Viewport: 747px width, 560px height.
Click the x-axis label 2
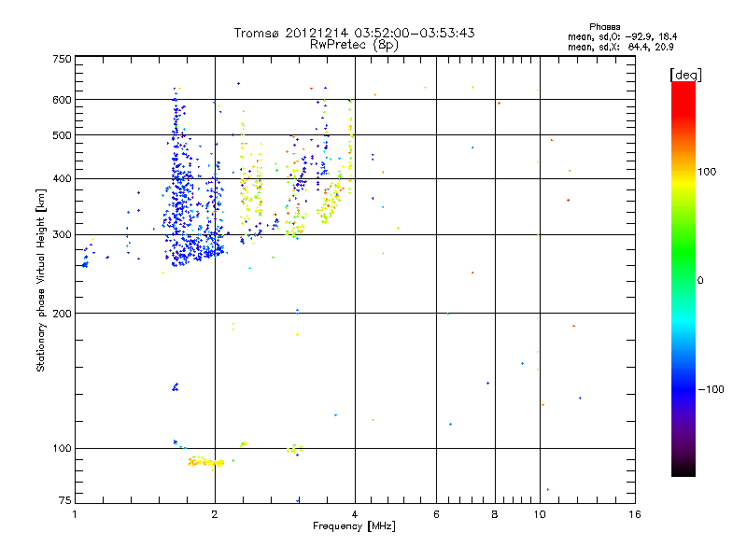pyautogui.click(x=215, y=514)
